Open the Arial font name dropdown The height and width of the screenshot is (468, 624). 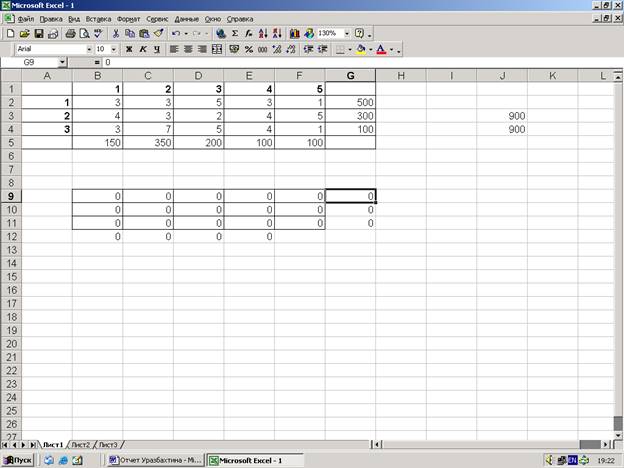[x=89, y=49]
